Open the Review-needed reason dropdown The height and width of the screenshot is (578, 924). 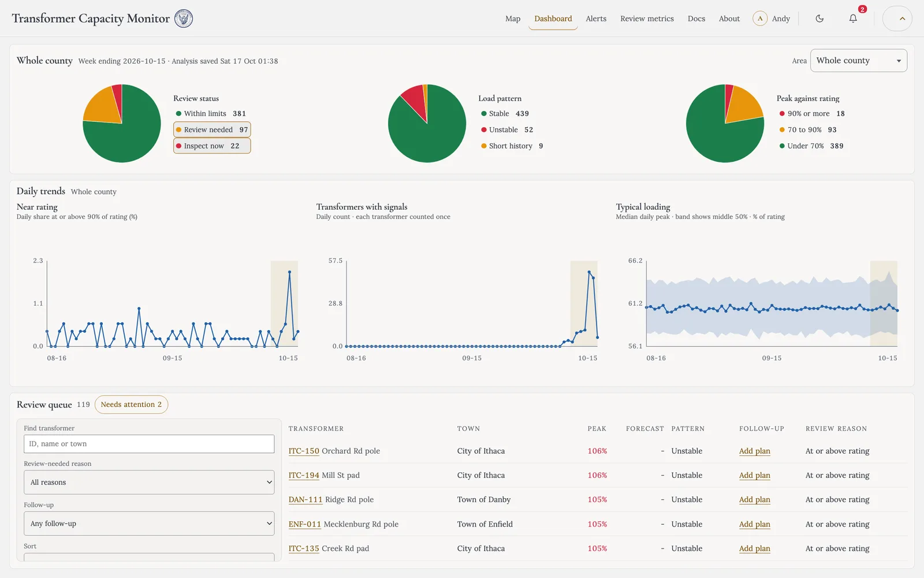[x=149, y=482]
